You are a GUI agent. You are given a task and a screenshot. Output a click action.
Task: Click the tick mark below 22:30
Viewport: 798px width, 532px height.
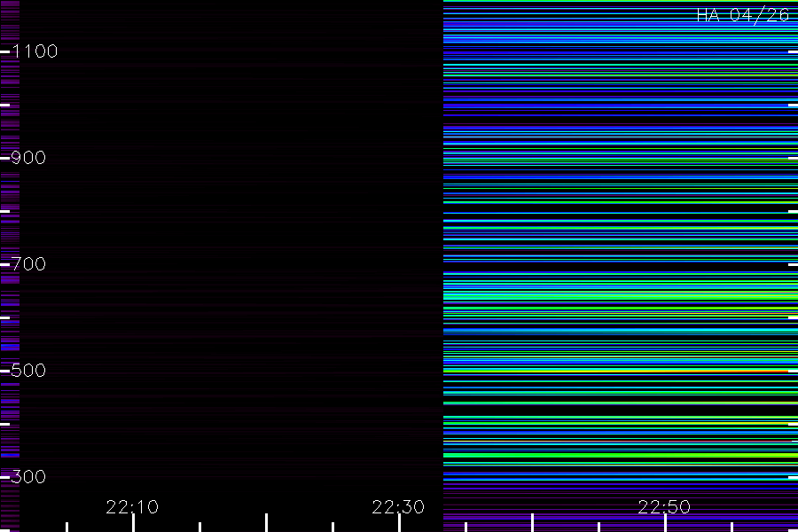[x=400, y=523]
